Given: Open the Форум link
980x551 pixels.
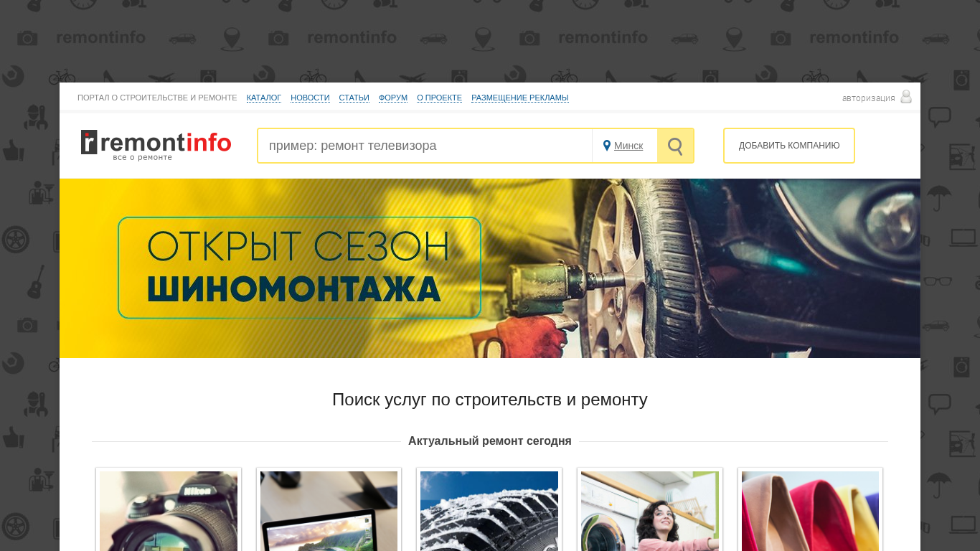Looking at the screenshot, I should pyautogui.click(x=393, y=98).
